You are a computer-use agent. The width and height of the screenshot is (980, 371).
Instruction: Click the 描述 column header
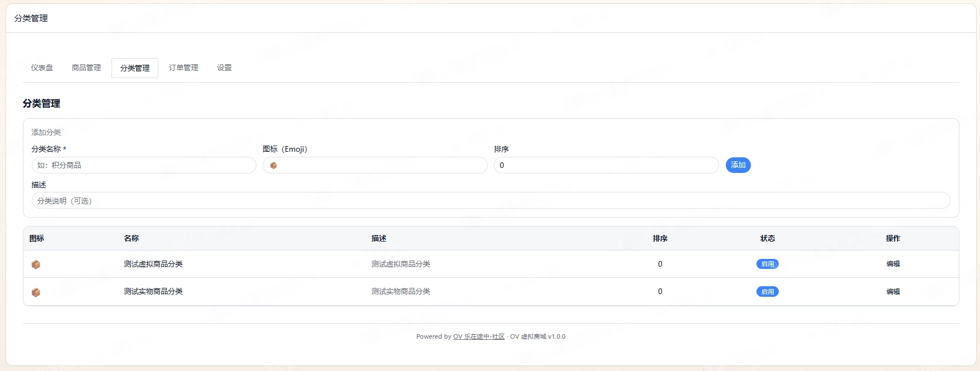click(379, 238)
